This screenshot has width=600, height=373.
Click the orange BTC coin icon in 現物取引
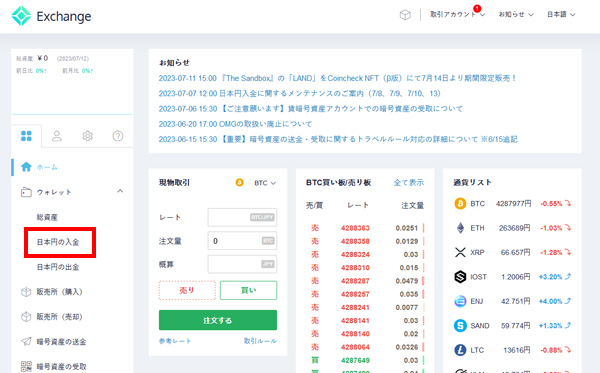240,183
